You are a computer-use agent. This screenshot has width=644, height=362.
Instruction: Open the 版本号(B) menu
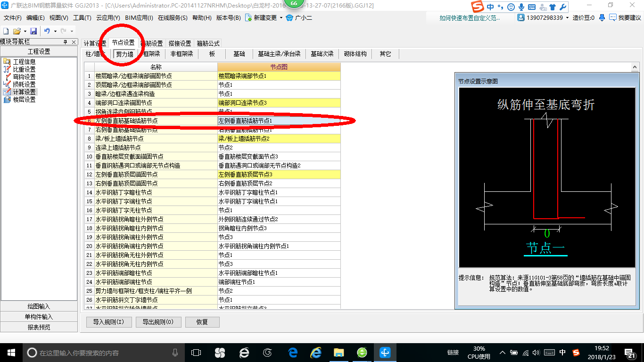(228, 18)
